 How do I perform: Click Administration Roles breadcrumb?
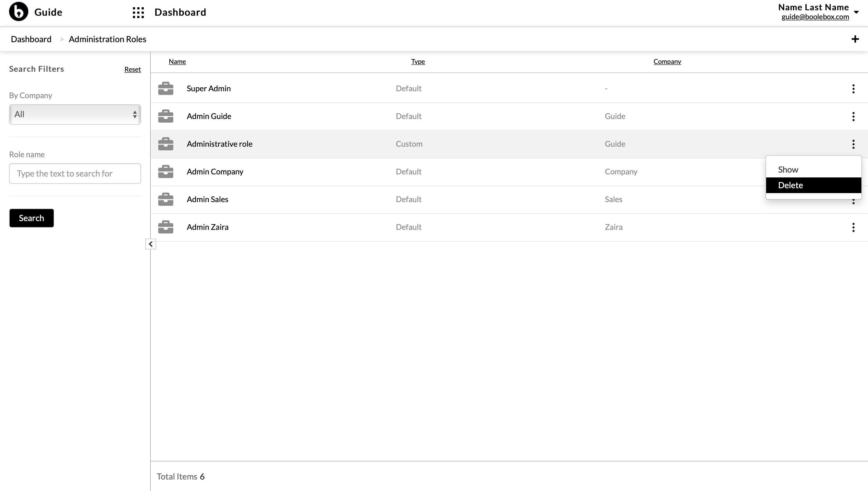click(107, 39)
